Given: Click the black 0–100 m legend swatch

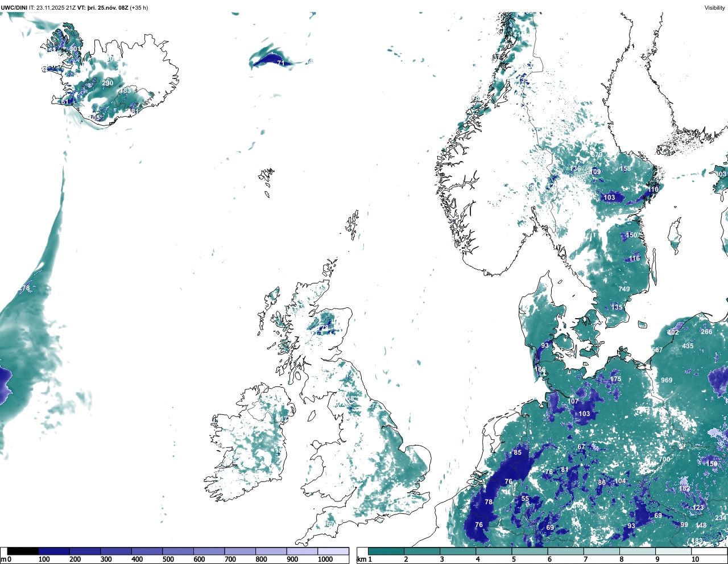Looking at the screenshot, I should (23, 551).
